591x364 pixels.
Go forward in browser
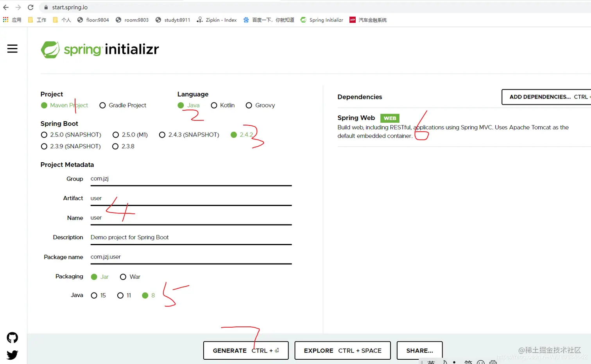pyautogui.click(x=18, y=7)
